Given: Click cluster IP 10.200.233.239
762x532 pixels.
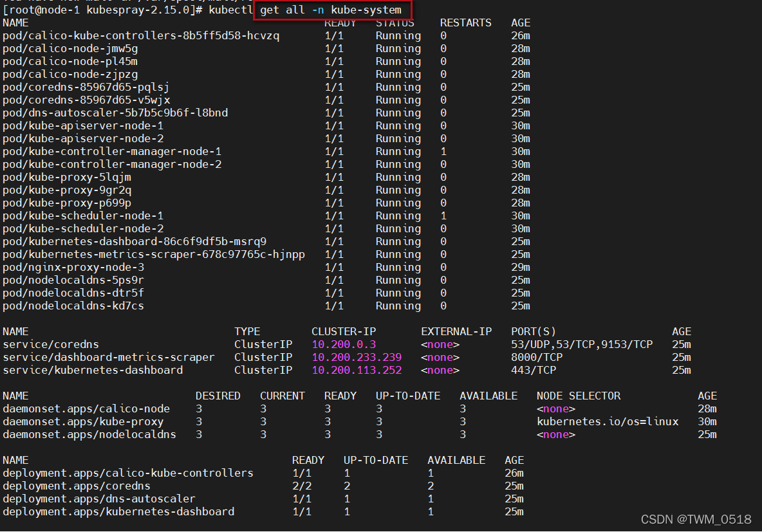Looking at the screenshot, I should (x=357, y=358).
